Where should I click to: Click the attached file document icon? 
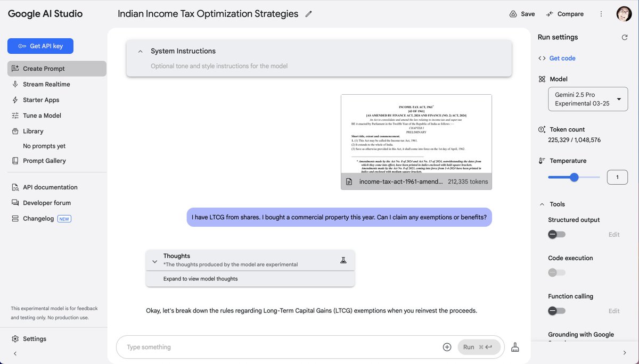(x=349, y=181)
